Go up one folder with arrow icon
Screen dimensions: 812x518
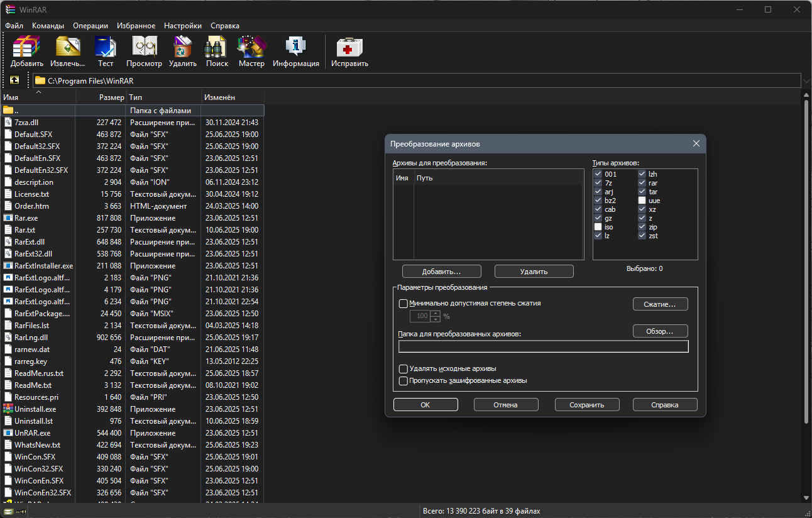tap(14, 80)
